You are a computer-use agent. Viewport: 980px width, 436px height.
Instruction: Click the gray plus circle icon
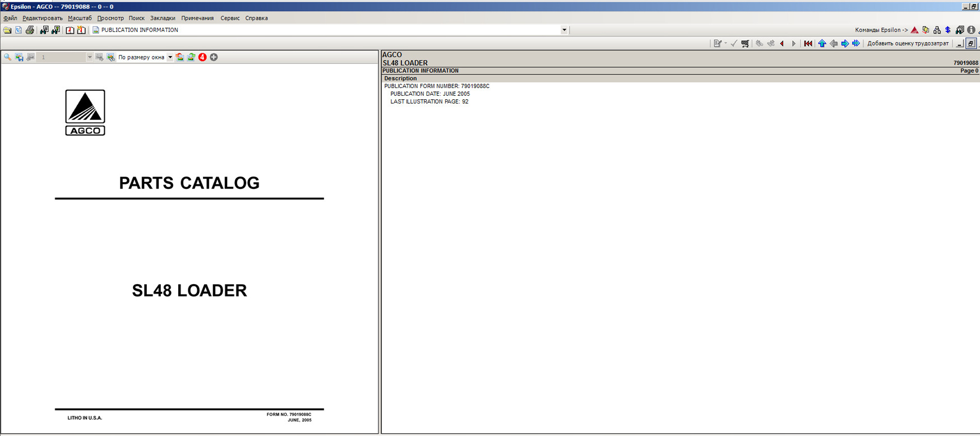point(214,57)
